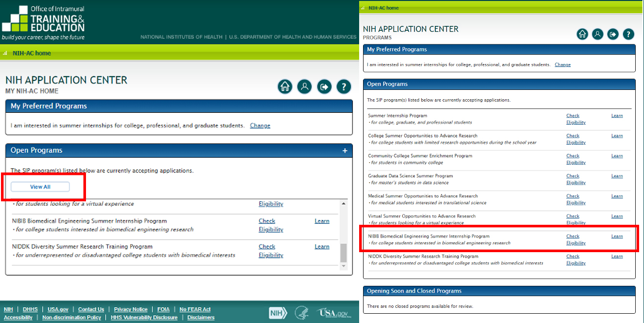Check Eligibility for NIDDK program on PROGRAMS page
Screen dimensions: 644x323
[576, 259]
